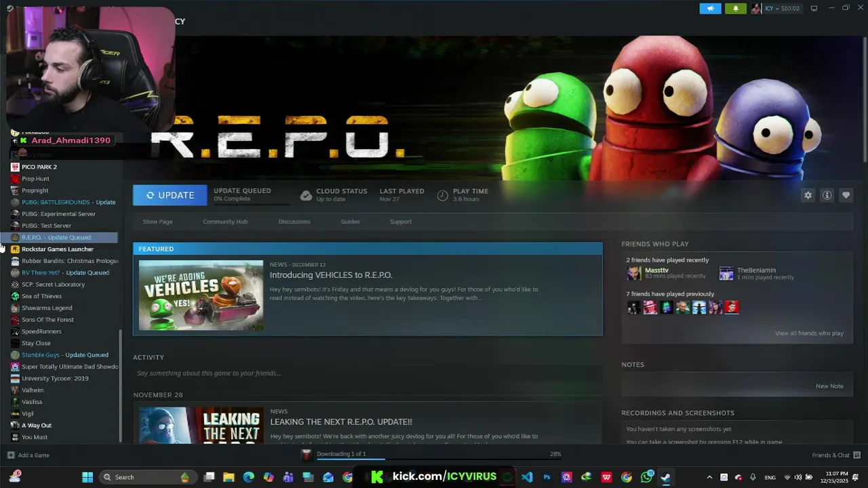Viewport: 868px width, 488px height.
Task: Open the Windows Start menu
Action: (87, 477)
